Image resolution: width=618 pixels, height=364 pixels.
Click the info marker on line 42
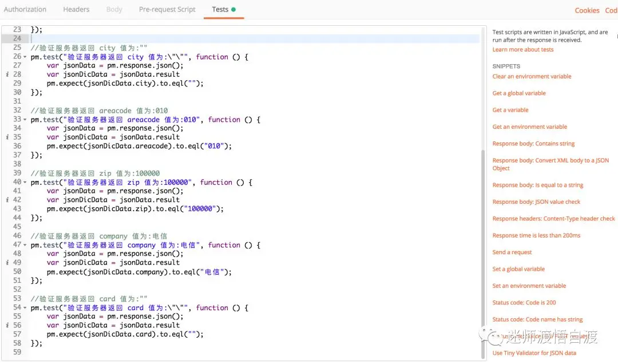pyautogui.click(x=7, y=200)
